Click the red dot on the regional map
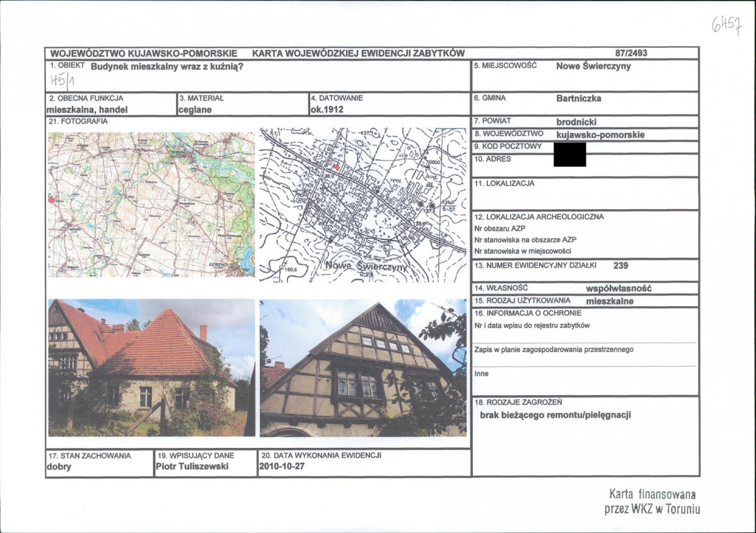Screen dimensions: 756x533 (51, 200)
